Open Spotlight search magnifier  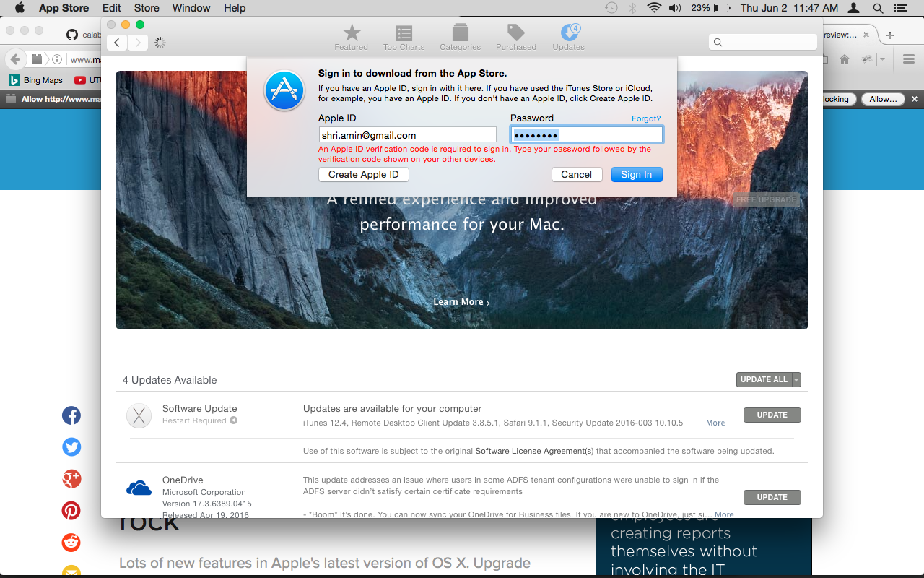878,8
